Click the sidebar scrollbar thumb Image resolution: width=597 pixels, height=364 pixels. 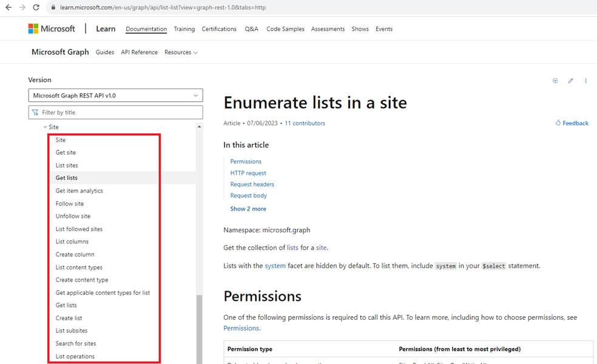[199, 329]
